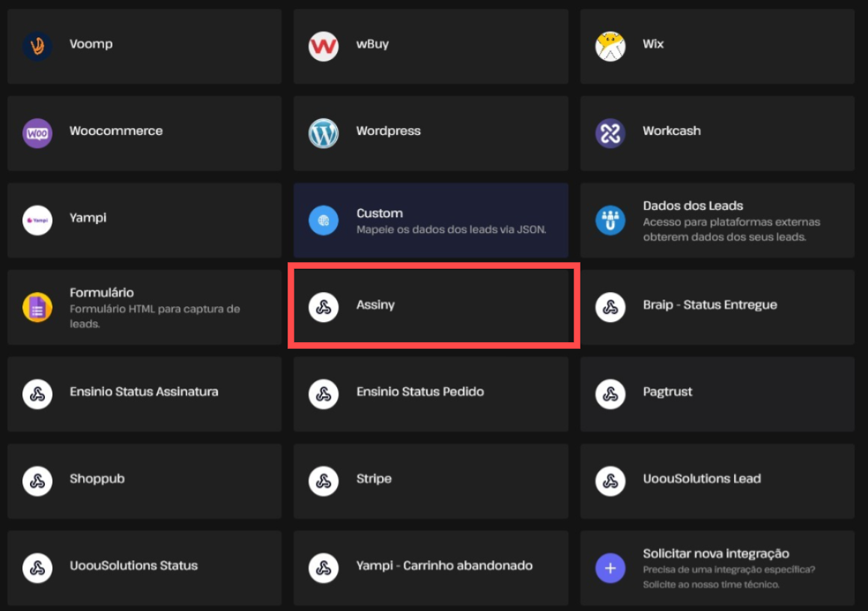Click the Wix logo icon
This screenshot has height=611, width=868.
[610, 46]
